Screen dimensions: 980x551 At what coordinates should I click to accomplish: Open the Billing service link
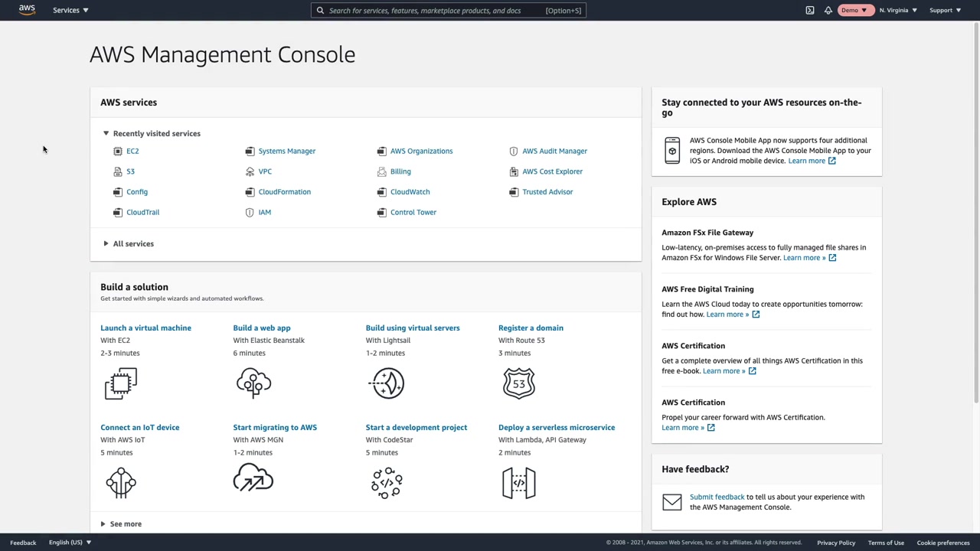click(x=400, y=171)
